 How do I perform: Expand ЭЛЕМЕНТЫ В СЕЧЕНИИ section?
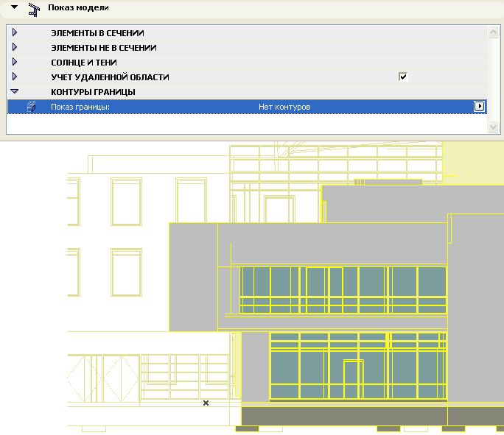coord(15,32)
